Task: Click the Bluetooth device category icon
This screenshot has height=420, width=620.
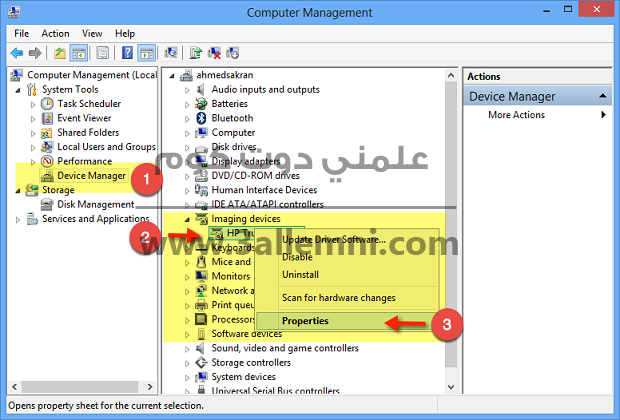Action: pyautogui.click(x=201, y=118)
